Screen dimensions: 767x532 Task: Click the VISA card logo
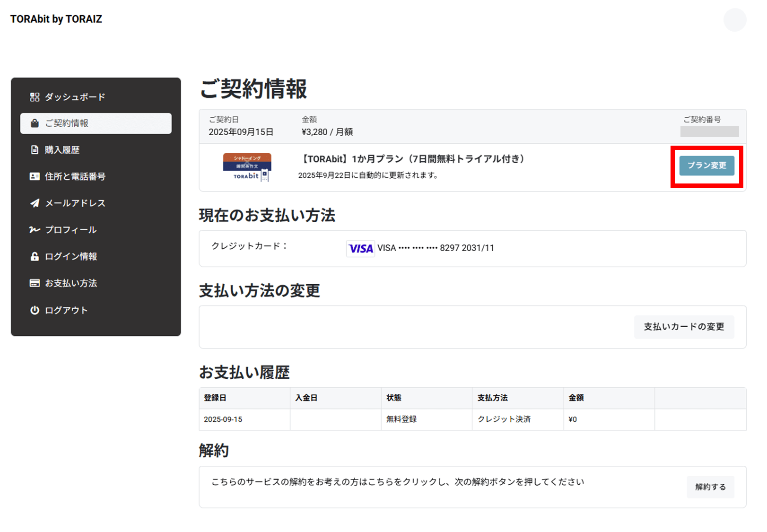coord(360,248)
